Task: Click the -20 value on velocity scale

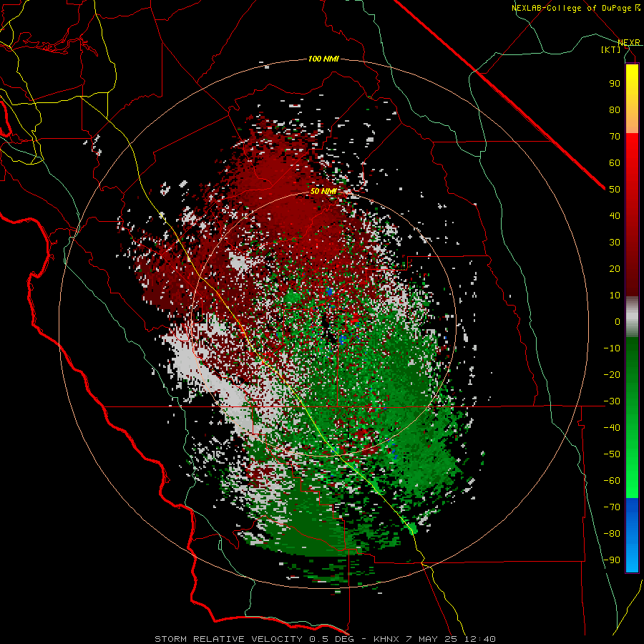Action: coord(612,374)
